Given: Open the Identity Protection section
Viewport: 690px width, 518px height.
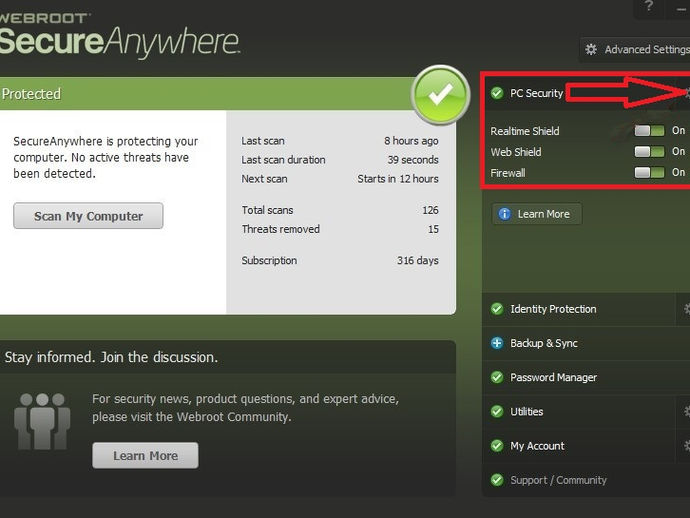Looking at the screenshot, I should click(x=578, y=309).
